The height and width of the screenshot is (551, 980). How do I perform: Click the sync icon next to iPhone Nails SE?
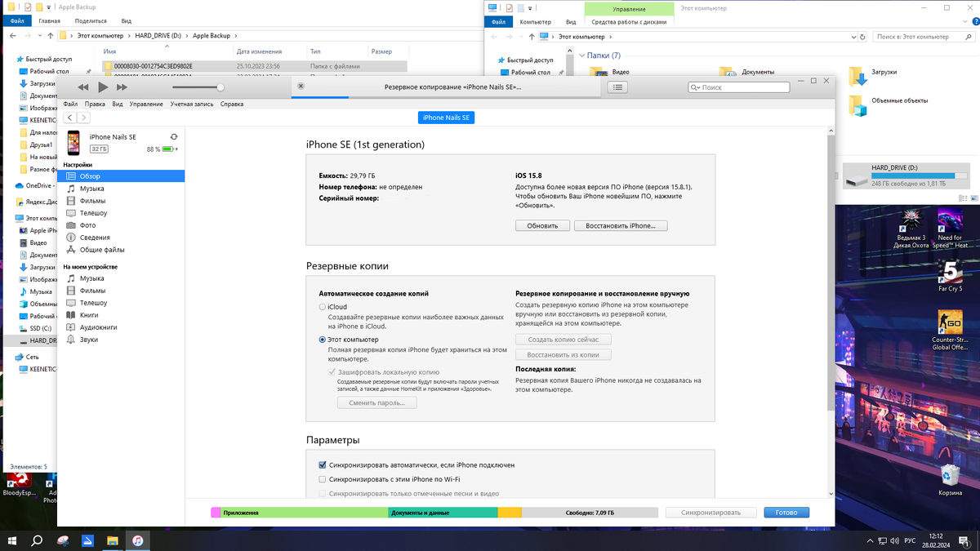[173, 137]
